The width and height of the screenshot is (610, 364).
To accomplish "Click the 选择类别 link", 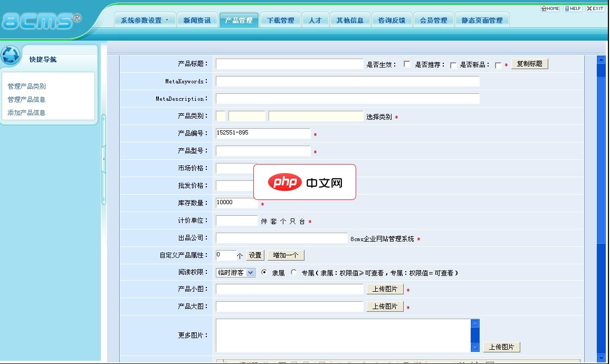I will click(x=379, y=117).
